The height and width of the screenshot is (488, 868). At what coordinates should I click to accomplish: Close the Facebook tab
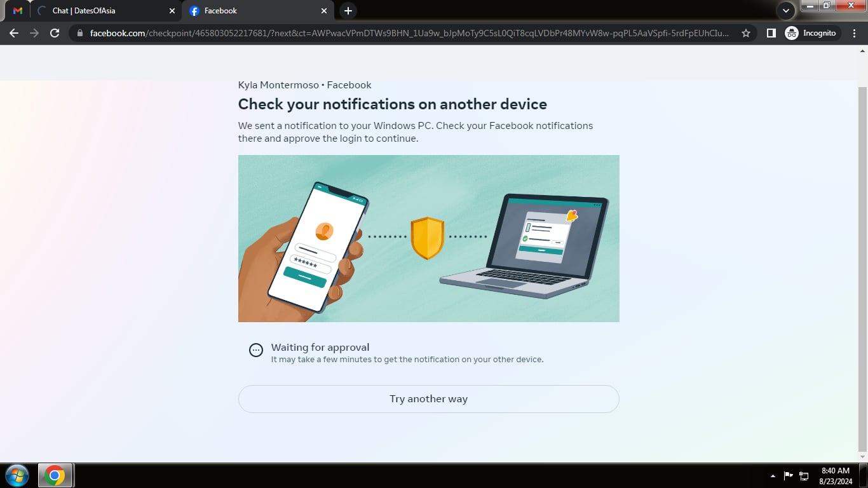(324, 11)
